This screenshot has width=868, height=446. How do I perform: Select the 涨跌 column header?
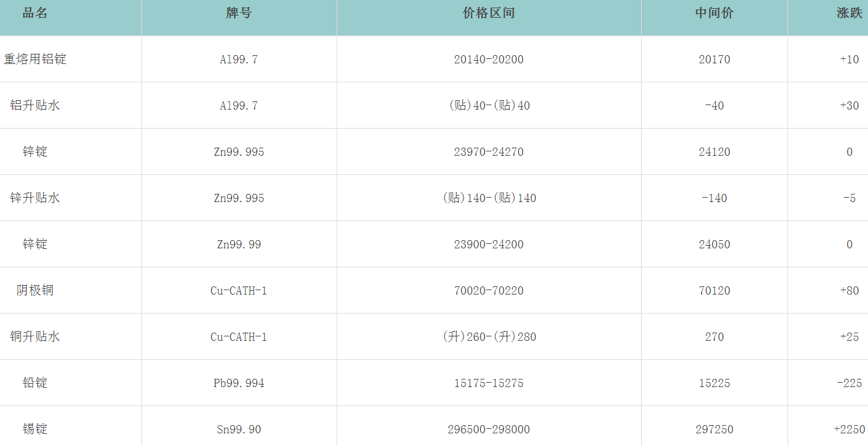pos(849,13)
